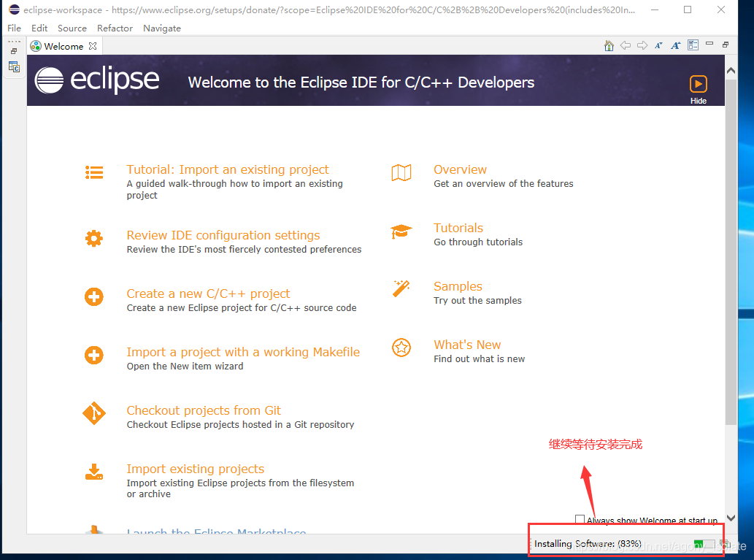Click the customize page layout icon
Viewport: 754px width, 560px height.
point(693,45)
